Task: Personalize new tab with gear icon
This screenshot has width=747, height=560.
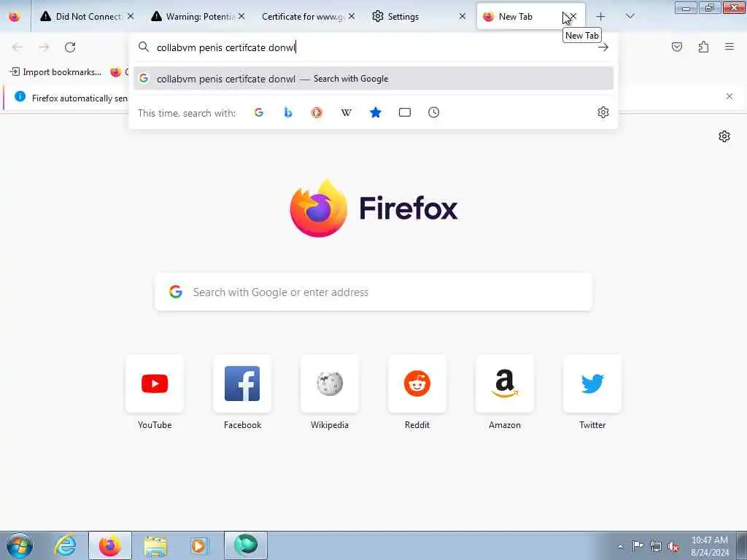Action: pos(724,136)
